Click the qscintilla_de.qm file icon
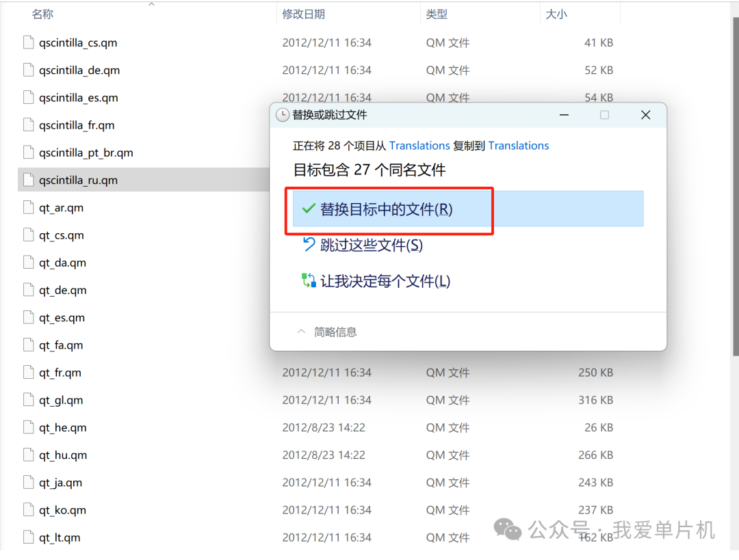Viewport: 739px width, 560px height. tap(29, 70)
